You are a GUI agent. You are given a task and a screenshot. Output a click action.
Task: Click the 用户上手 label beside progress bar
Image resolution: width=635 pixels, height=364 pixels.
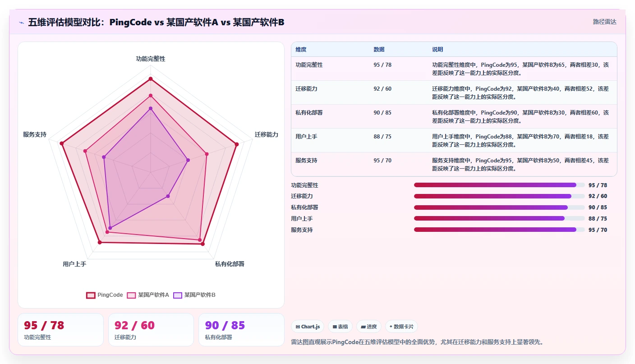[x=302, y=219]
